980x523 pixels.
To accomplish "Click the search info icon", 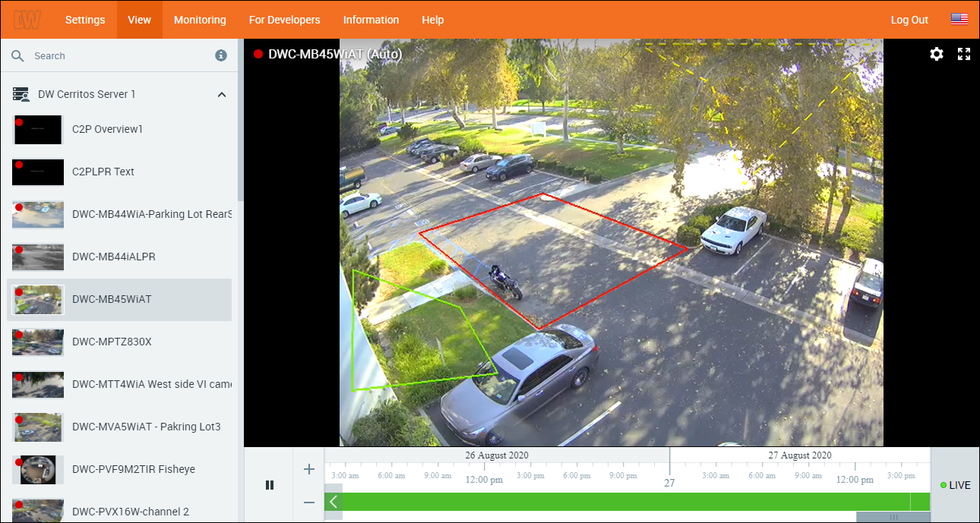I will pyautogui.click(x=221, y=55).
